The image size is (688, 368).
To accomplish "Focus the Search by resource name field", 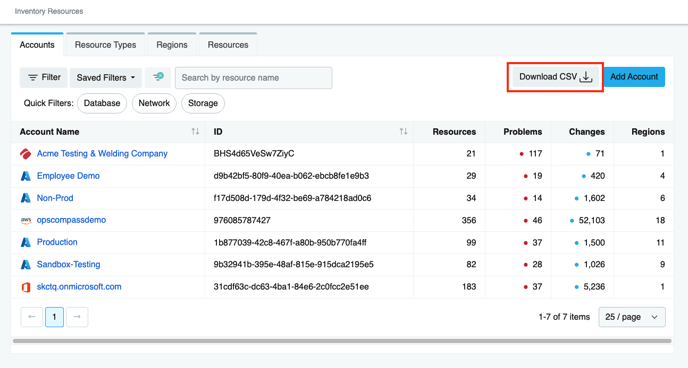I will click(x=254, y=78).
